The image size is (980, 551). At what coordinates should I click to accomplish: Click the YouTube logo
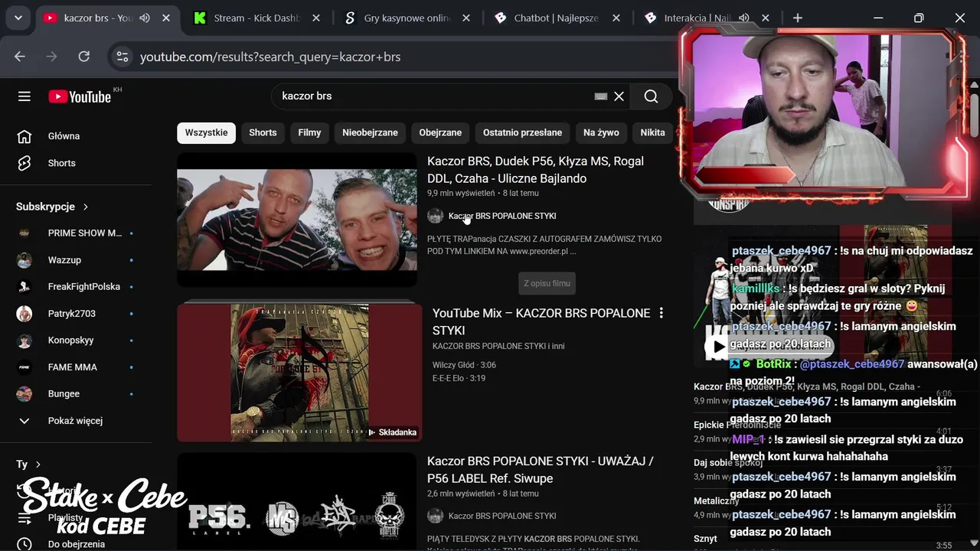pyautogui.click(x=80, y=96)
